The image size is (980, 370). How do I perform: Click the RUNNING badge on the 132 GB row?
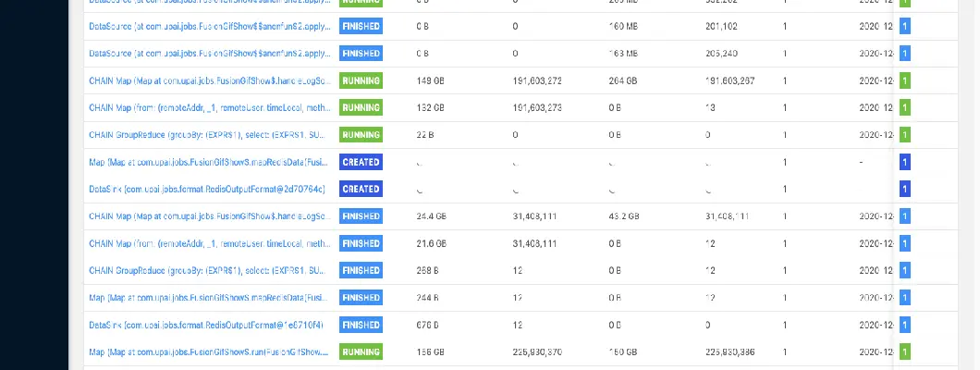tap(361, 107)
